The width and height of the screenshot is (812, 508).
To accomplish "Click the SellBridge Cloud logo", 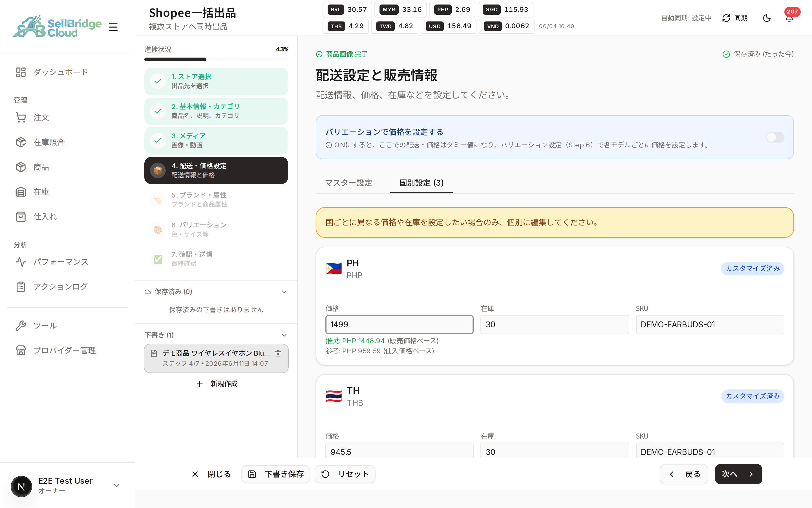I will pos(57,27).
